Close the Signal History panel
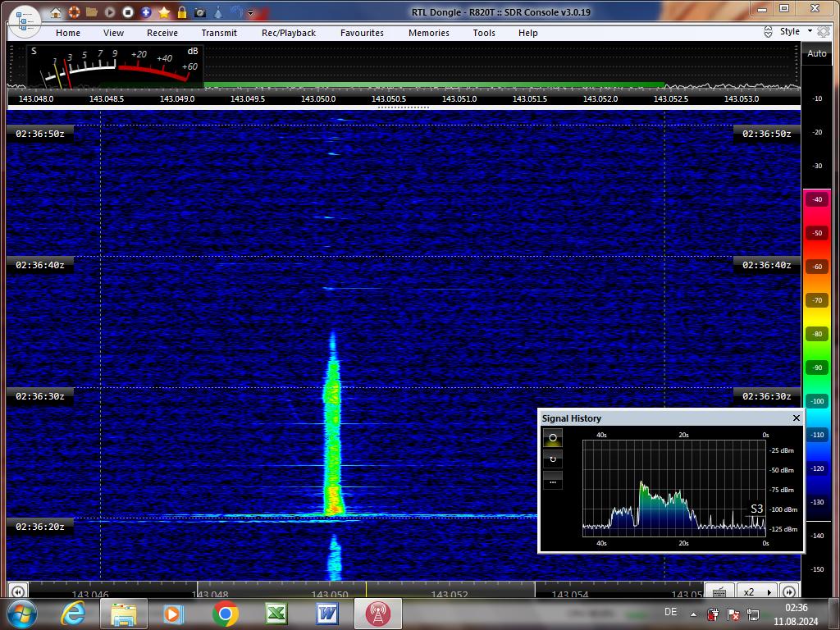840x630 pixels. pyautogui.click(x=796, y=418)
